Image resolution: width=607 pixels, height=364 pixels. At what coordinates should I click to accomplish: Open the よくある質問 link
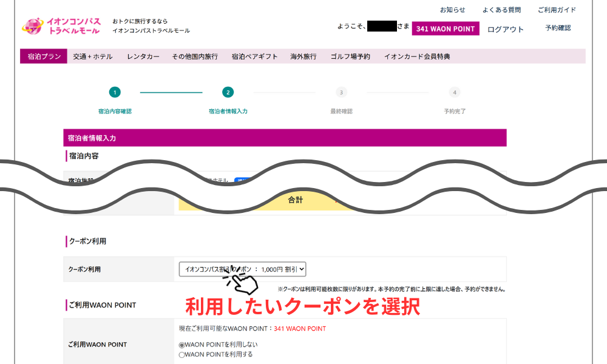point(501,10)
